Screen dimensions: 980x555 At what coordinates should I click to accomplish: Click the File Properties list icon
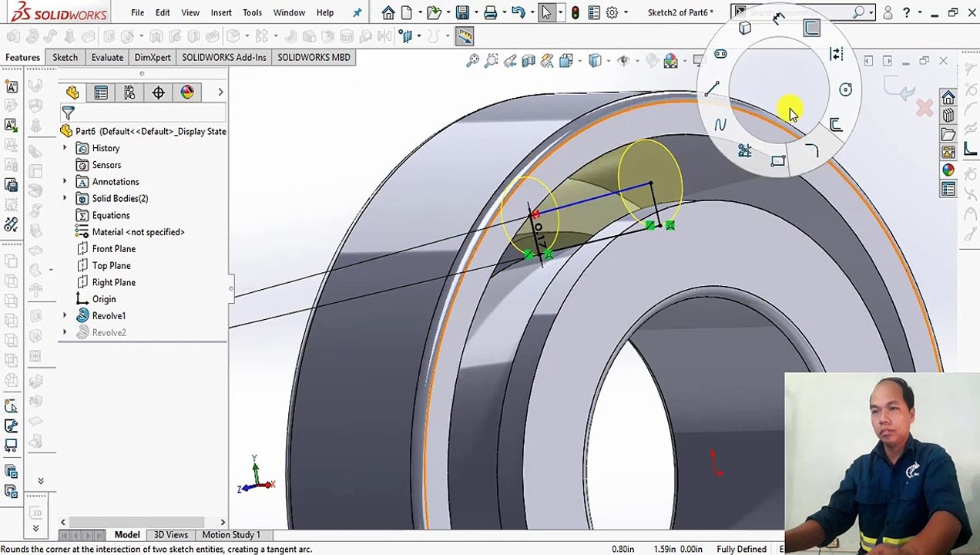point(594,12)
